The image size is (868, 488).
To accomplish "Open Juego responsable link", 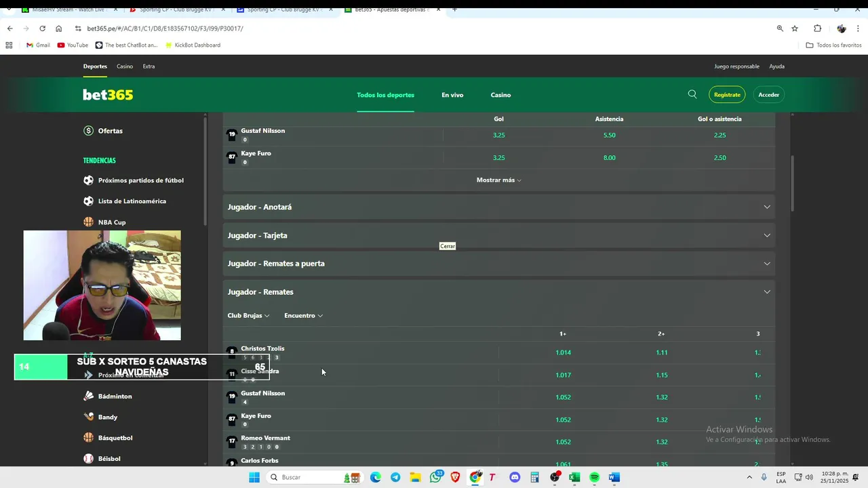I will 736,66.
